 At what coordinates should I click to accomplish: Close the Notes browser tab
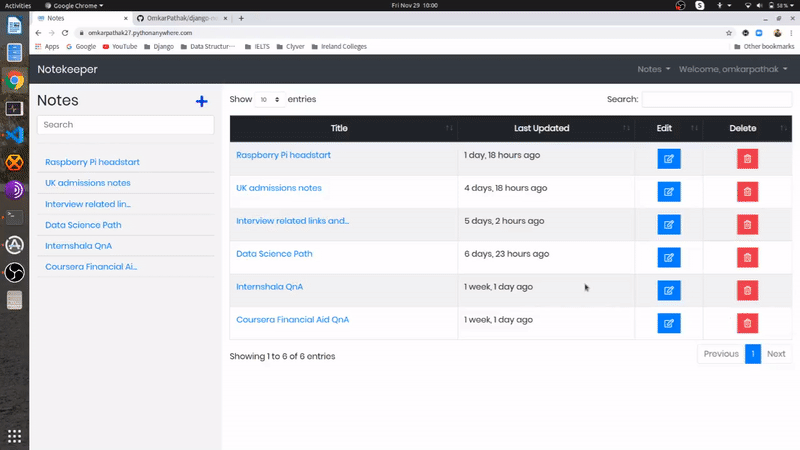pos(126,18)
